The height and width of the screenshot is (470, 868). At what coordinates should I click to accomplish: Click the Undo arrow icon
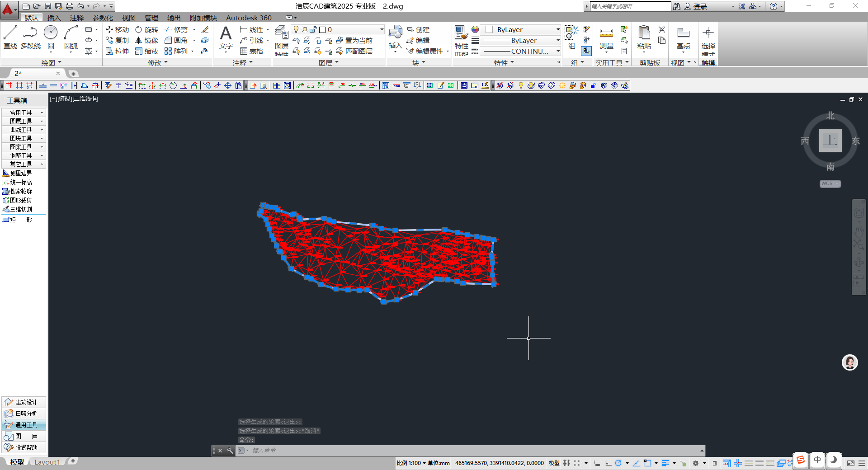coord(80,6)
